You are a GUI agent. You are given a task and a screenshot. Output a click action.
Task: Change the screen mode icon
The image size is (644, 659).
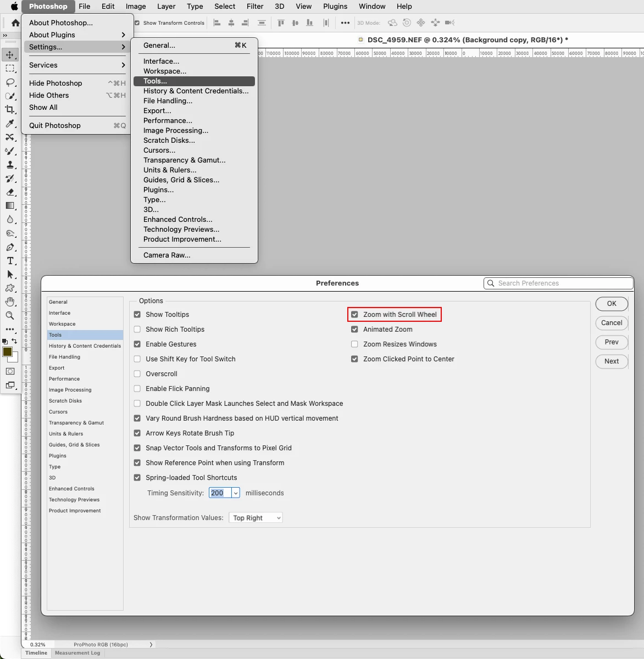coord(10,385)
